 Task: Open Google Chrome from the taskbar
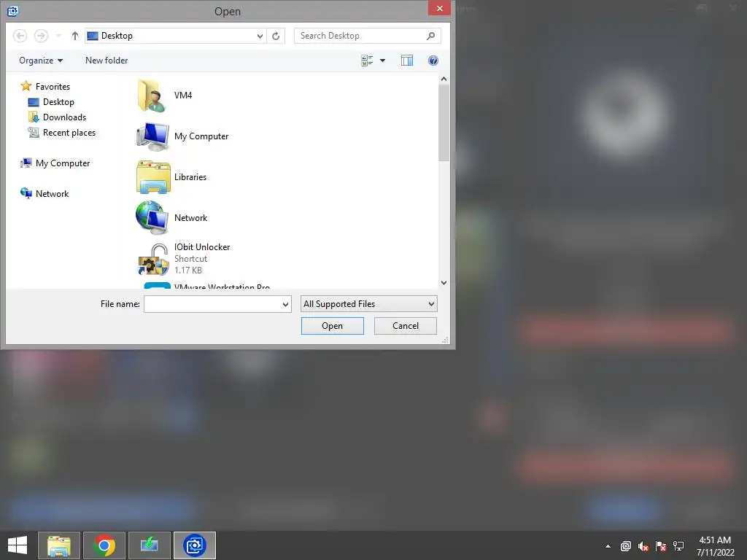104,545
